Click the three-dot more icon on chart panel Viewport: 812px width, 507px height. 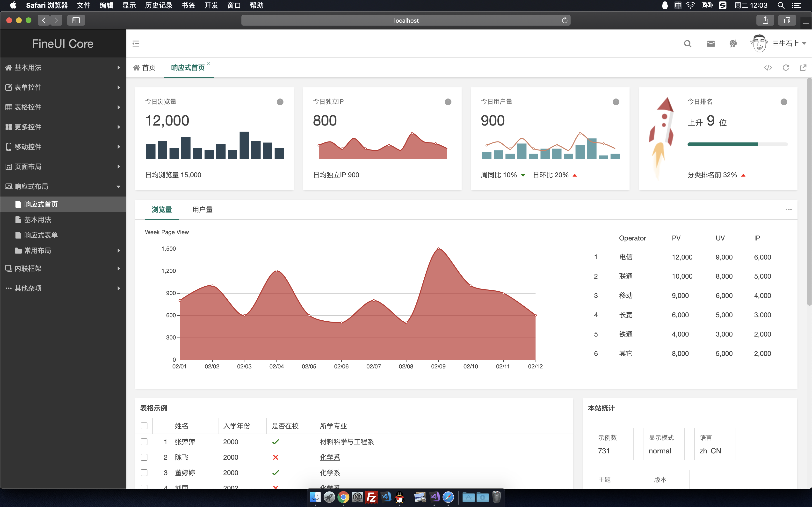[x=789, y=210]
